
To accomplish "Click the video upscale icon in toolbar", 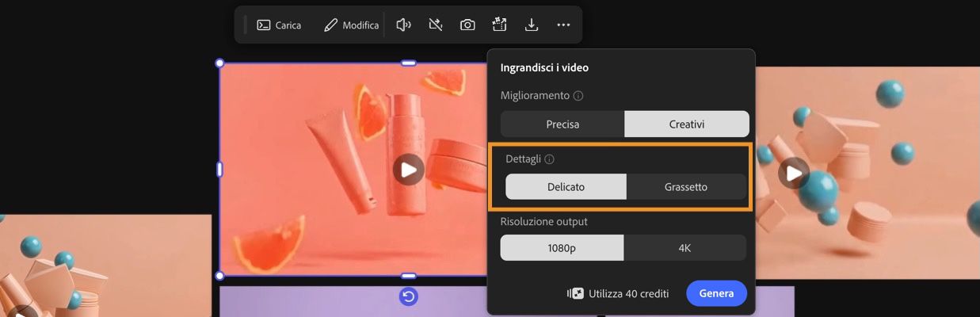I will coord(499,25).
